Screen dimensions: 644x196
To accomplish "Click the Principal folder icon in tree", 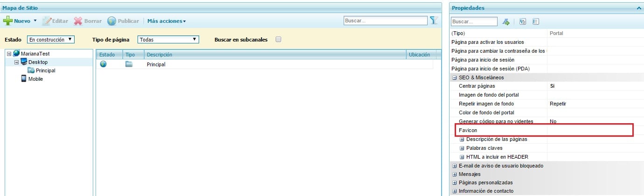I will (31, 70).
